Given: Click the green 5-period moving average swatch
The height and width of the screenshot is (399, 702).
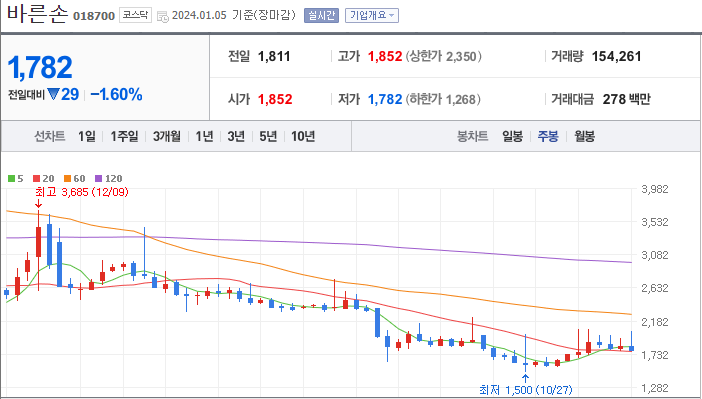Looking at the screenshot, I should [12, 179].
